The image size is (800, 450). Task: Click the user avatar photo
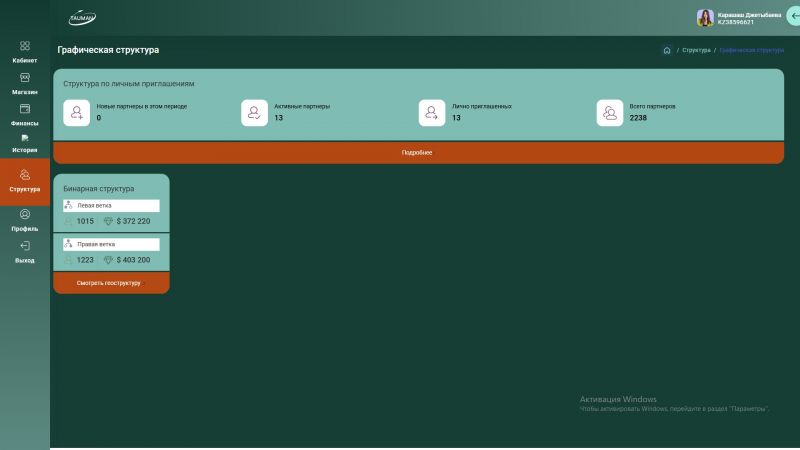(x=705, y=18)
